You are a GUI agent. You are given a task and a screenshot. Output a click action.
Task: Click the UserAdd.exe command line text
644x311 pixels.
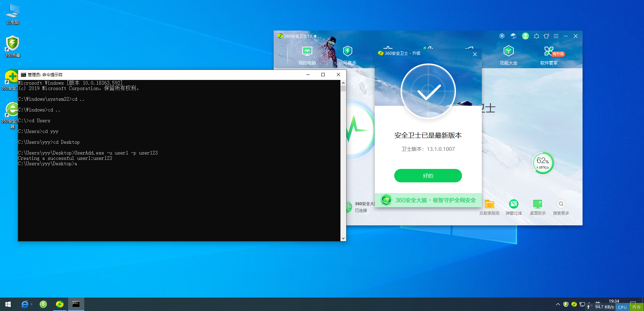(x=116, y=153)
